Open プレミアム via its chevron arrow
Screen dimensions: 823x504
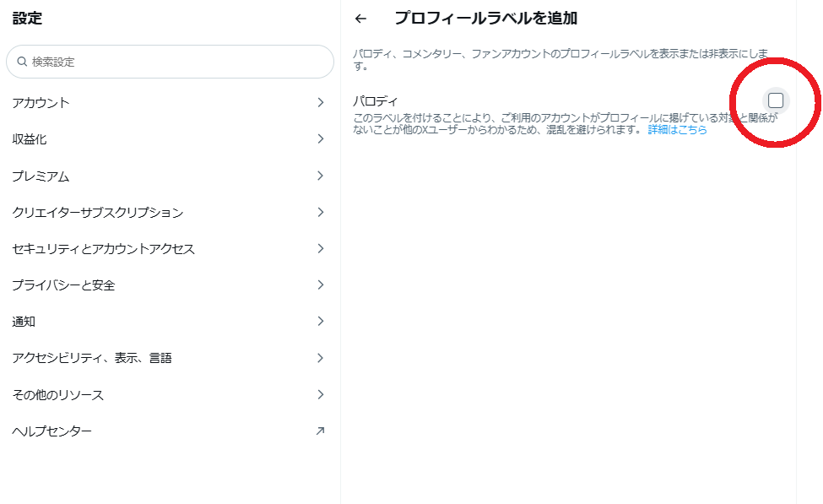320,176
